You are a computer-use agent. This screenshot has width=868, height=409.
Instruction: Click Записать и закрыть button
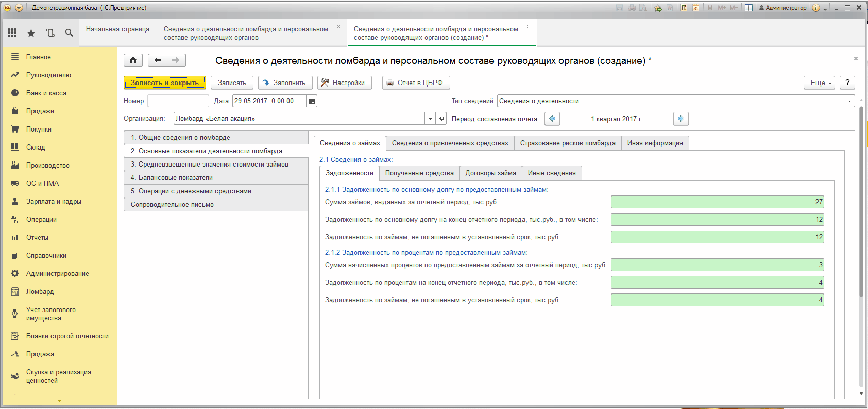[x=165, y=83]
